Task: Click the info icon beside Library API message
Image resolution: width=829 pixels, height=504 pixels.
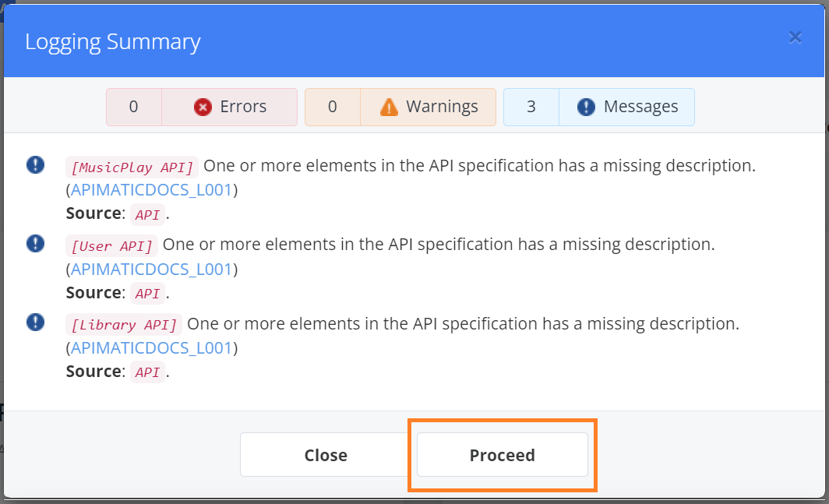Action: pos(34,322)
